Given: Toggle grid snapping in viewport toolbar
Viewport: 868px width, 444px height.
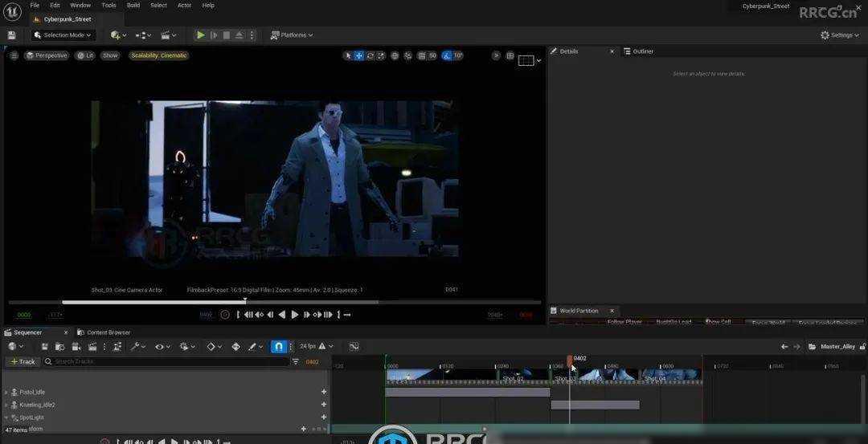Looking at the screenshot, I should 422,56.
